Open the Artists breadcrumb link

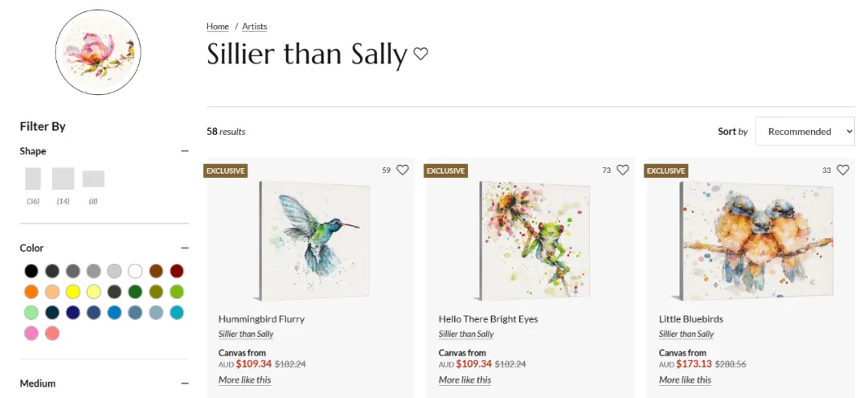[x=255, y=27]
